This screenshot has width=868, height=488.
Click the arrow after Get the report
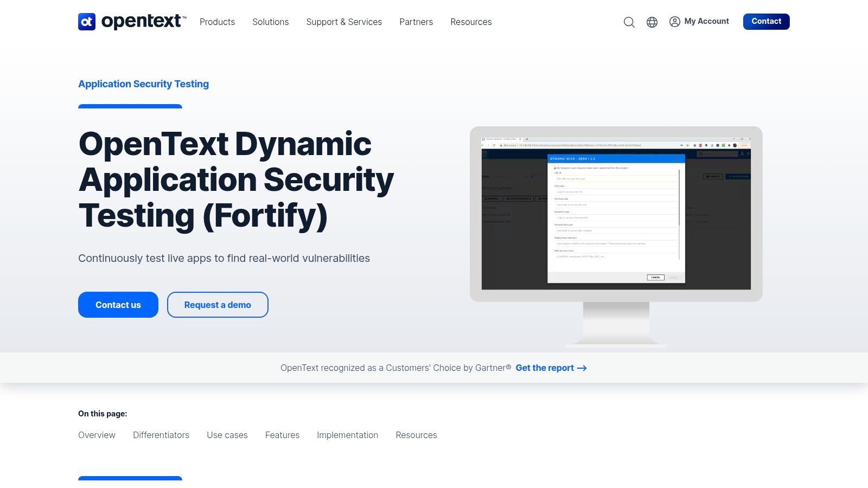pyautogui.click(x=582, y=368)
